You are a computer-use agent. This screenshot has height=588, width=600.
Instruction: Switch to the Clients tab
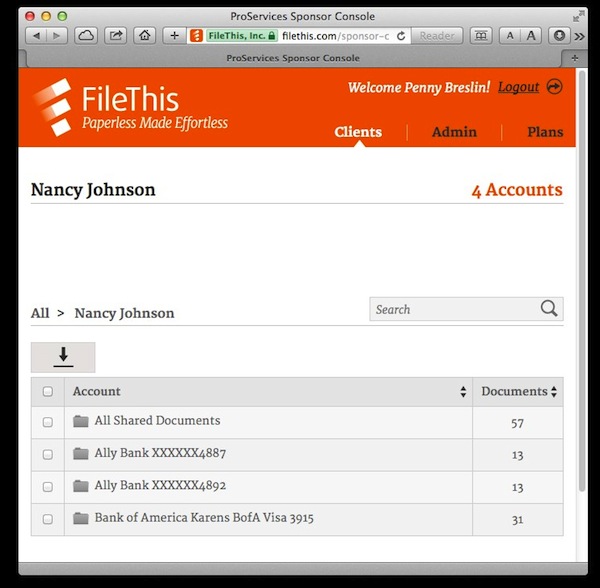click(358, 132)
